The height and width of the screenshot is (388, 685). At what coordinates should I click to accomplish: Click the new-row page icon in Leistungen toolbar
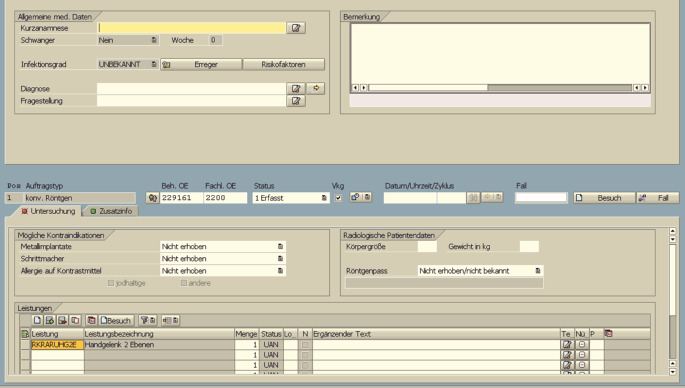[37, 320]
